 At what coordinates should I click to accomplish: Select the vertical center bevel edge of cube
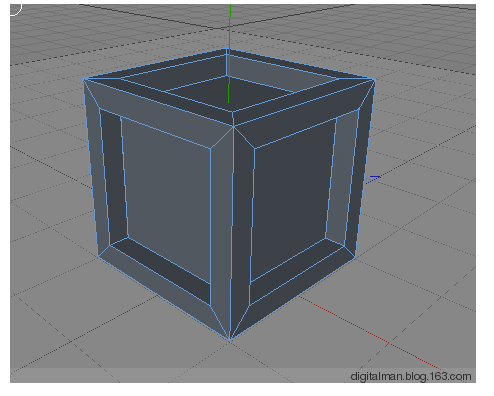pyautogui.click(x=232, y=232)
